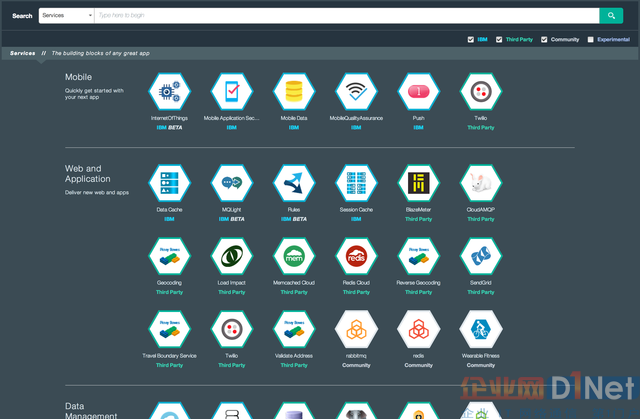The width and height of the screenshot is (640, 419).
Task: Open the Mobile Data service icon
Action: 294,91
